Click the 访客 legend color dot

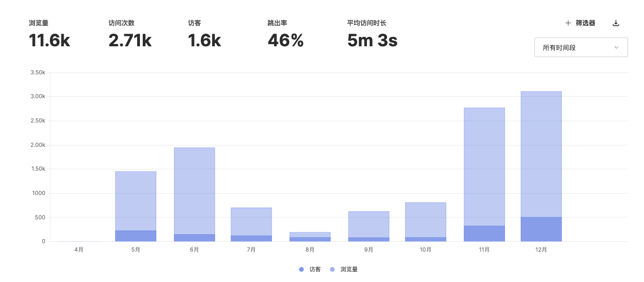pyautogui.click(x=301, y=269)
